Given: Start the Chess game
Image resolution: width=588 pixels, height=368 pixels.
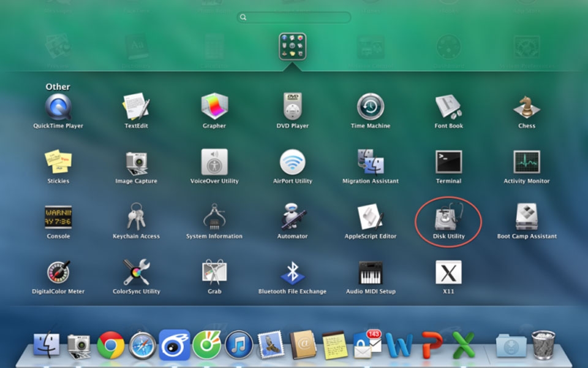Looking at the screenshot, I should pos(527,107).
